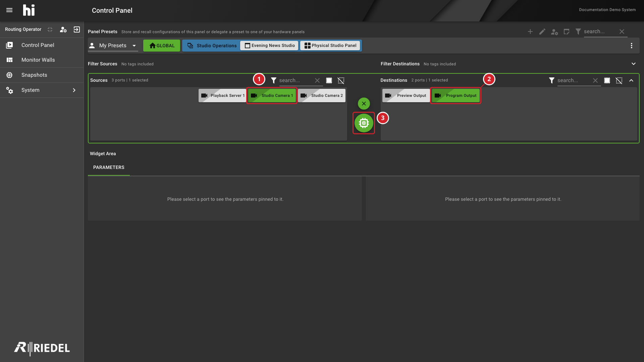The height and width of the screenshot is (362, 644).
Task: Click the Sources filter funnel icon
Action: pos(274,80)
